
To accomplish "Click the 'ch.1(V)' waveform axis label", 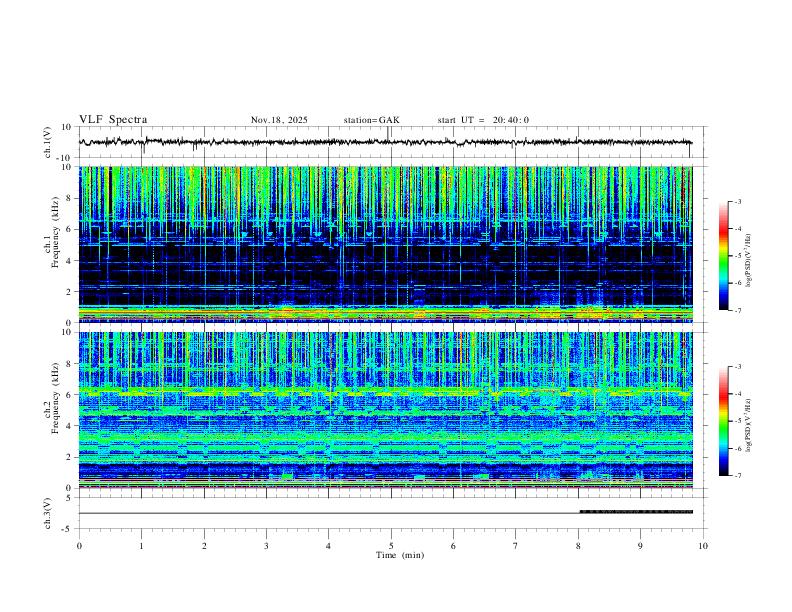I will click(48, 142).
